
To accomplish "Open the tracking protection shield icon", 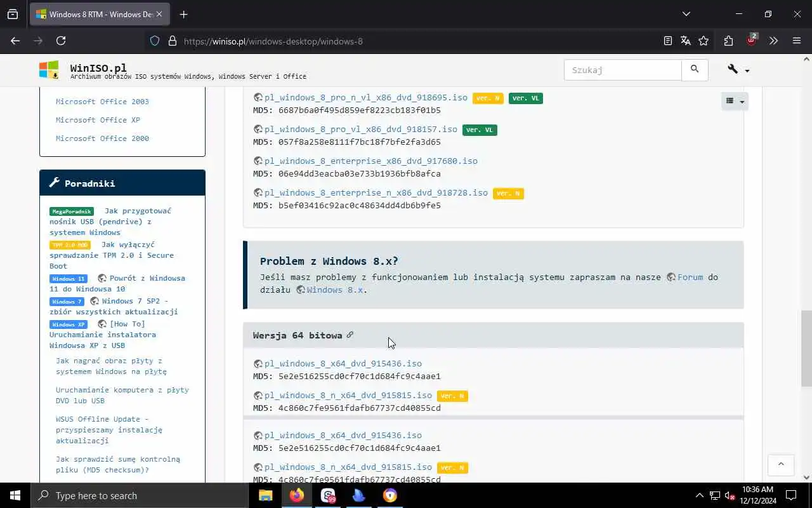I will coord(155,41).
